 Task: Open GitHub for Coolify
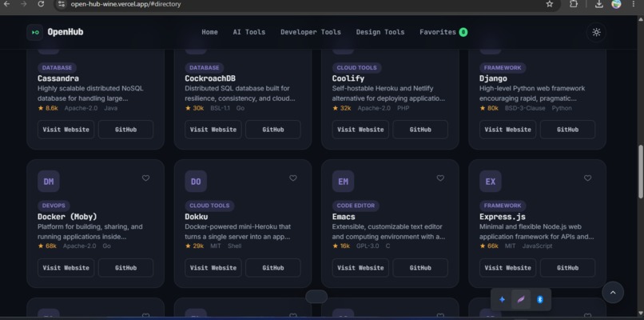tap(420, 130)
